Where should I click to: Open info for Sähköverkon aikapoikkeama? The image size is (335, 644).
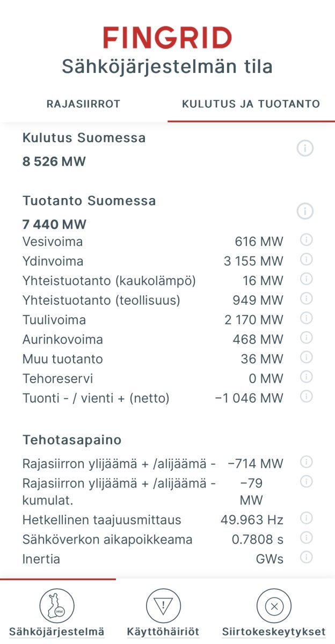click(x=306, y=538)
